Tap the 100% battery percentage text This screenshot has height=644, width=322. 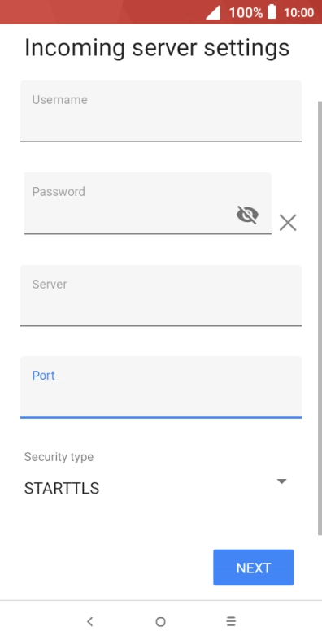[x=246, y=12]
